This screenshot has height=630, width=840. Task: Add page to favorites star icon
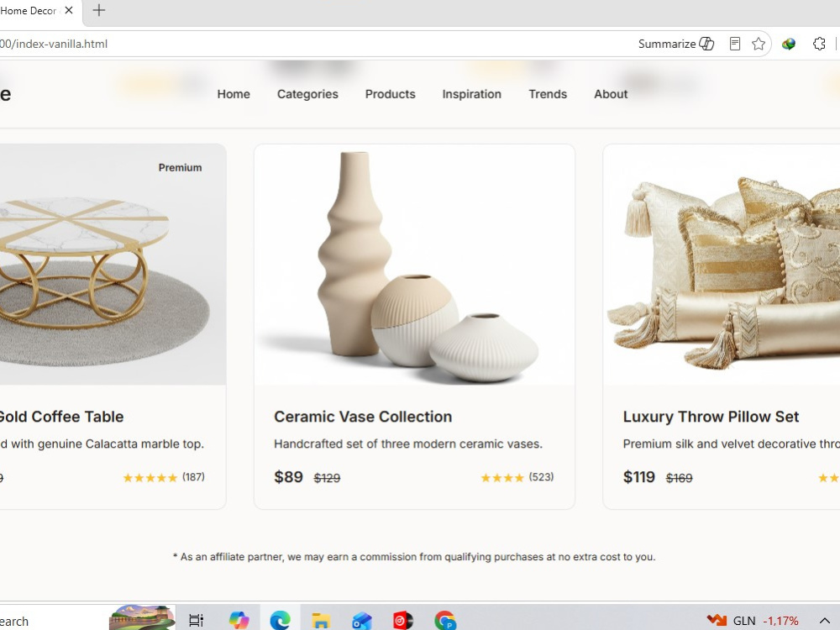coord(758,44)
